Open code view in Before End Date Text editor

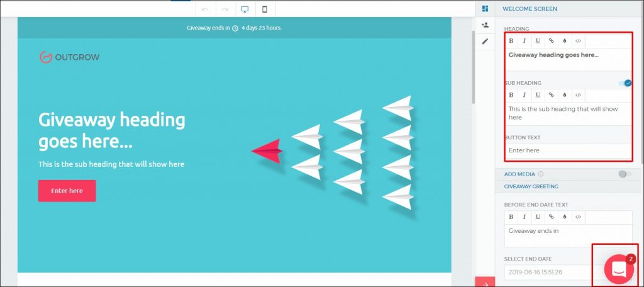point(578,217)
